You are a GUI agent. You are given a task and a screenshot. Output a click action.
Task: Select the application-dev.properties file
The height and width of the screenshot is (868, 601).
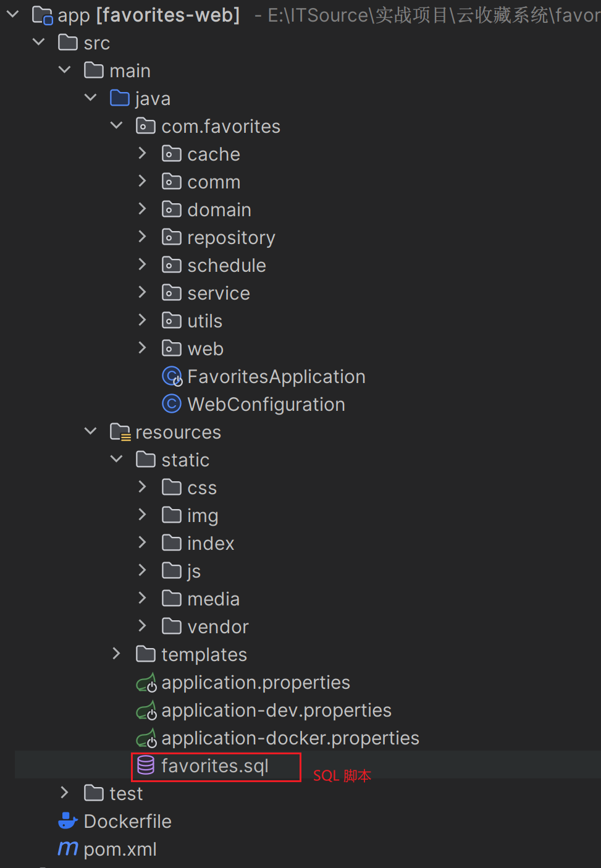coord(276,710)
